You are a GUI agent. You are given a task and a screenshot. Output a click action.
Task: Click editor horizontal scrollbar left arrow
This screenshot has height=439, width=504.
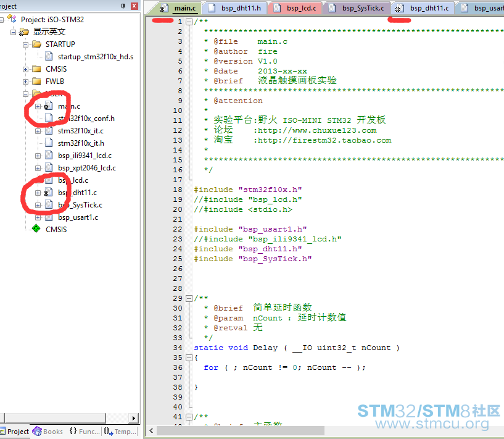coord(151,430)
